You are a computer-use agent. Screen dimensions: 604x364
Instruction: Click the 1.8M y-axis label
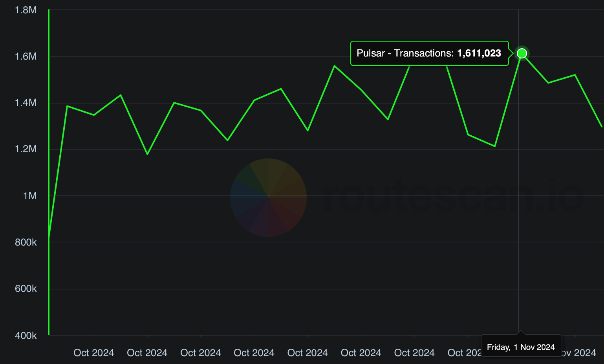click(26, 10)
